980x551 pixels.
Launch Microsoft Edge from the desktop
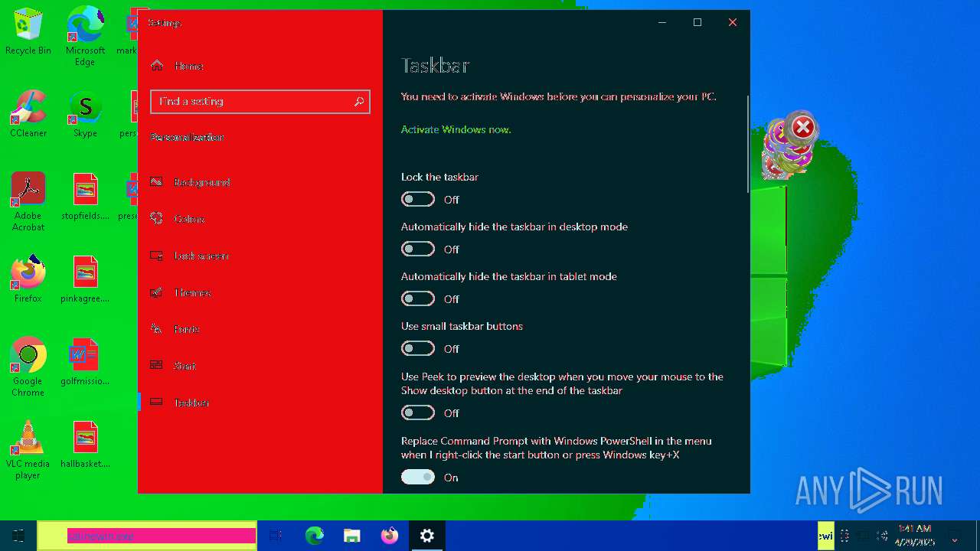[85, 36]
